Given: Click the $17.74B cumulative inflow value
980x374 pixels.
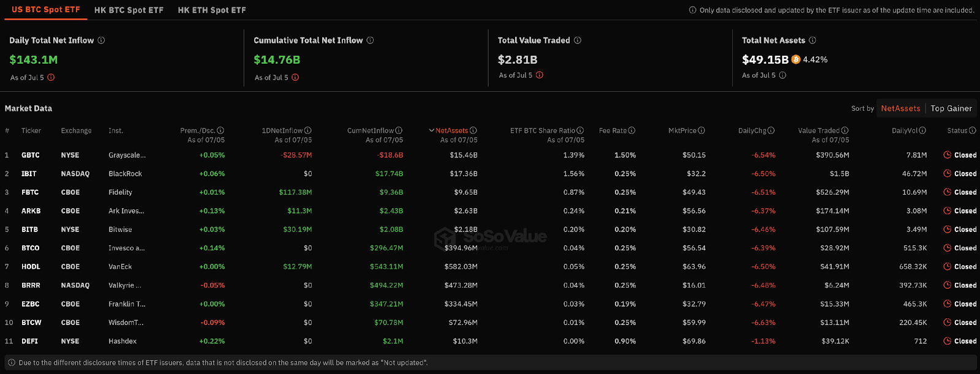Looking at the screenshot, I should [389, 174].
